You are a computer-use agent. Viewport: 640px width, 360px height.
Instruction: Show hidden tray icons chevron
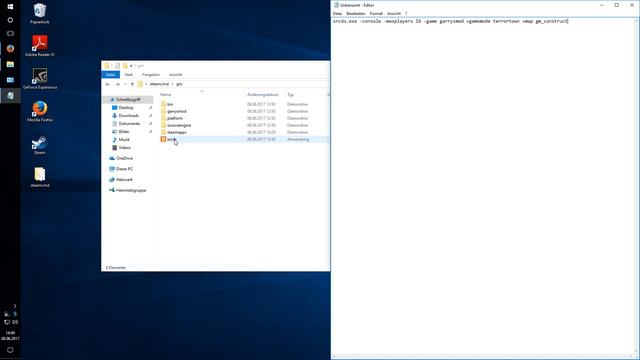click(x=15, y=306)
